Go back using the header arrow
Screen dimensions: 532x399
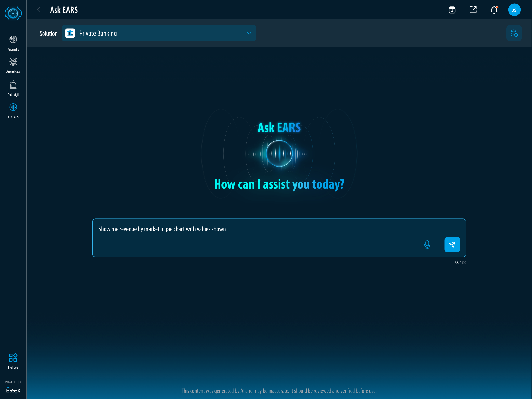(x=39, y=10)
